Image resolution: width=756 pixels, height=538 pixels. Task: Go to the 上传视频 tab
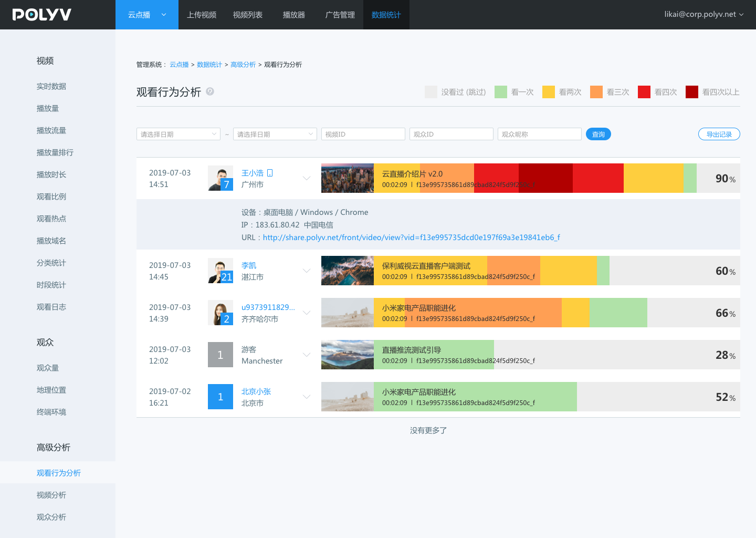point(202,15)
